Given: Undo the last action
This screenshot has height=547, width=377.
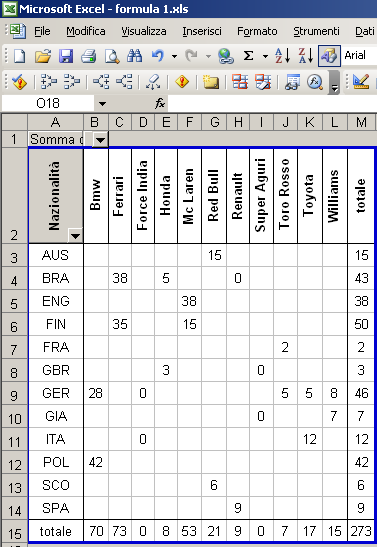Looking at the screenshot, I should (158, 56).
